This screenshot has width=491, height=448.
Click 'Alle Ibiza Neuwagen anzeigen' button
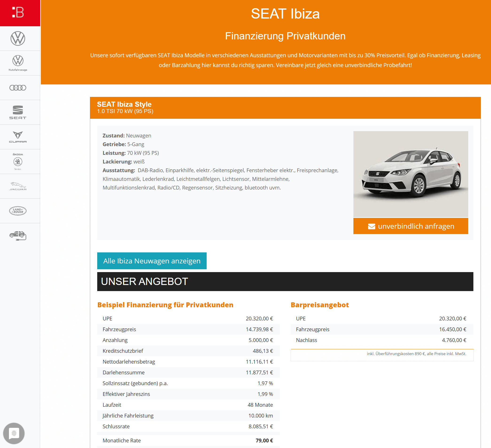click(152, 261)
